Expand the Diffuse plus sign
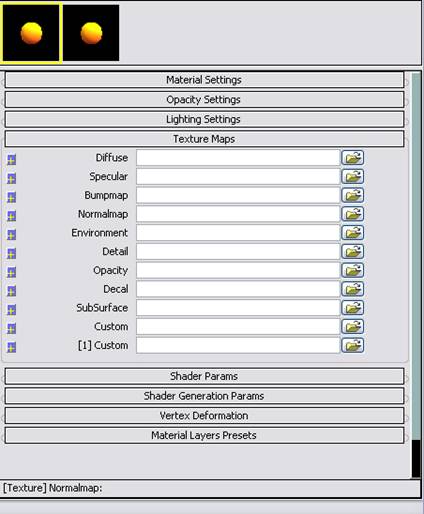Image resolution: width=424 pixels, height=514 pixels. click(12, 160)
